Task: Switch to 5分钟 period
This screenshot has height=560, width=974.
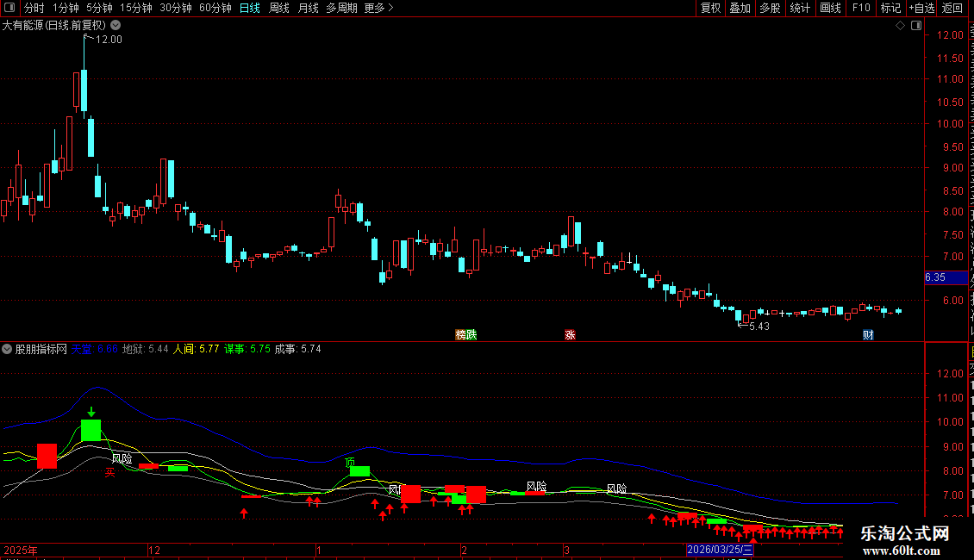Action: point(99,8)
